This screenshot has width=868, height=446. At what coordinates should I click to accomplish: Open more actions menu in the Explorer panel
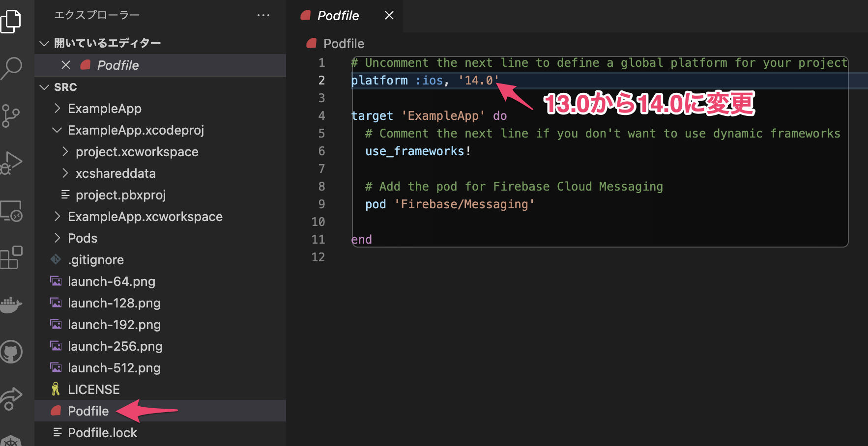click(x=263, y=15)
